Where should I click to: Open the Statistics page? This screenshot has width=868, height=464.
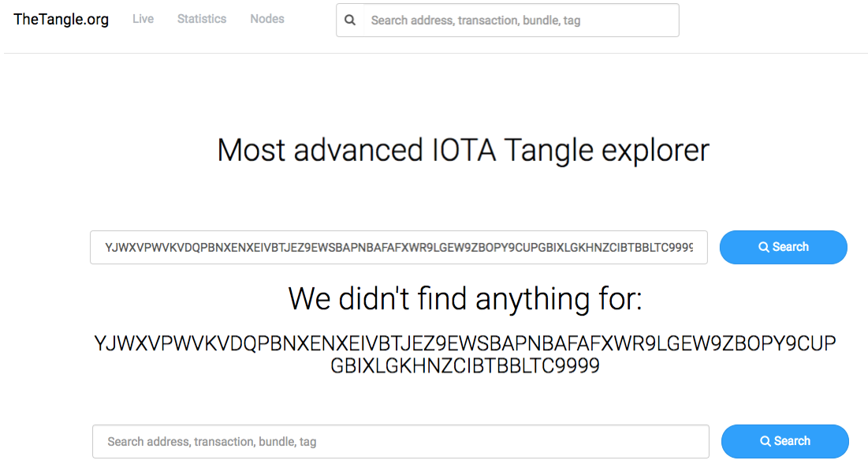pos(202,19)
